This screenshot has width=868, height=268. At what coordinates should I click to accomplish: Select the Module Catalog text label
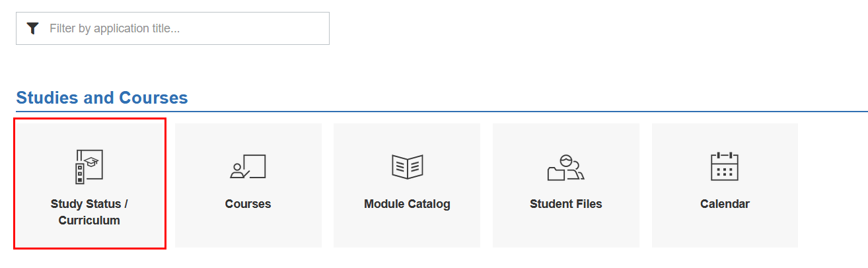[407, 204]
